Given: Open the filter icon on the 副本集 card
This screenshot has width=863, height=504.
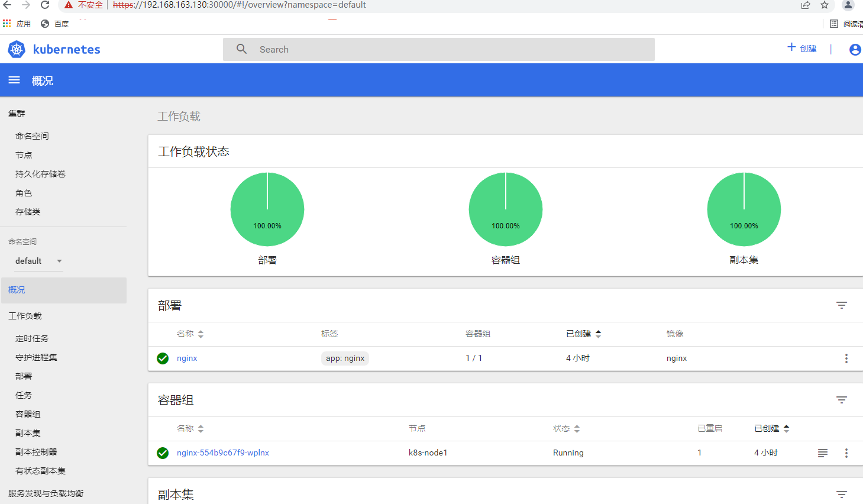Looking at the screenshot, I should coord(841,493).
